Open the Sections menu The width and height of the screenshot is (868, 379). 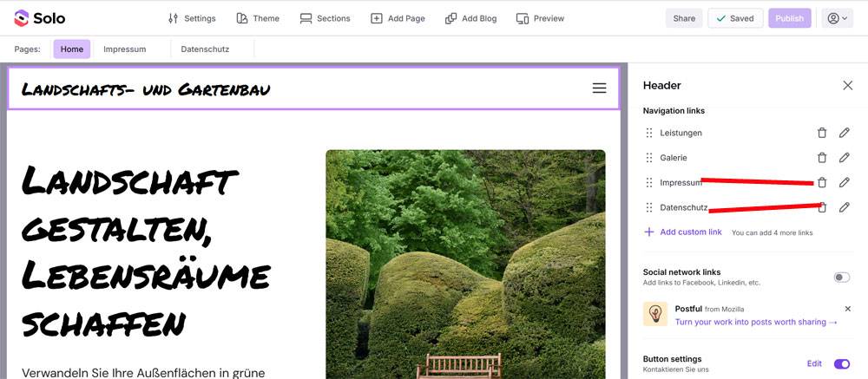click(325, 18)
